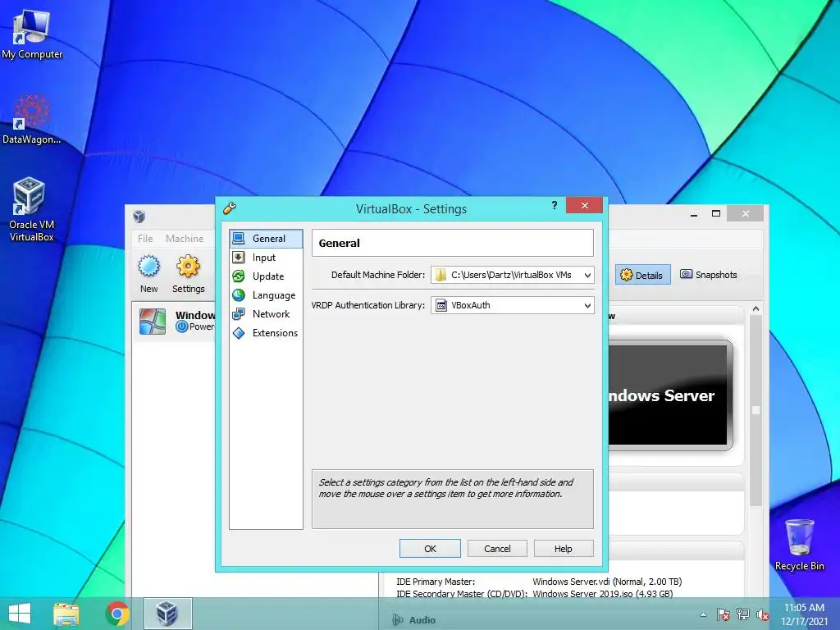Select General category in settings list
Image resolution: width=840 pixels, height=630 pixels.
(266, 239)
